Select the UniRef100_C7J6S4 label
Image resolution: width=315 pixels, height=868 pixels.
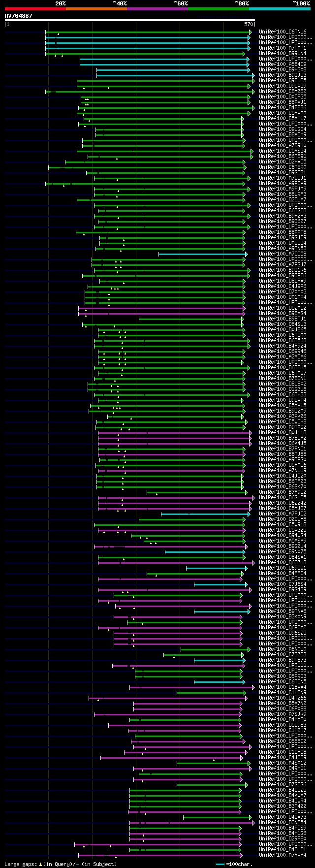pyautogui.click(x=283, y=584)
